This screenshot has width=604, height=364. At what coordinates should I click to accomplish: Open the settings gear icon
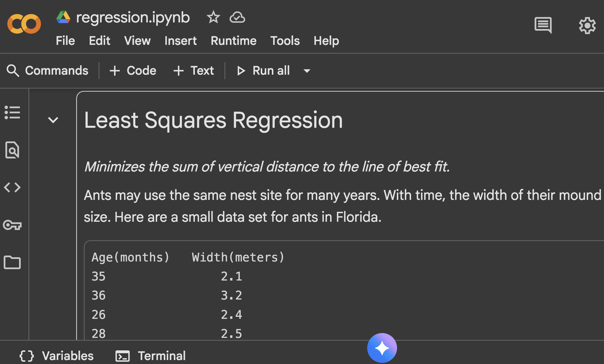(x=587, y=26)
